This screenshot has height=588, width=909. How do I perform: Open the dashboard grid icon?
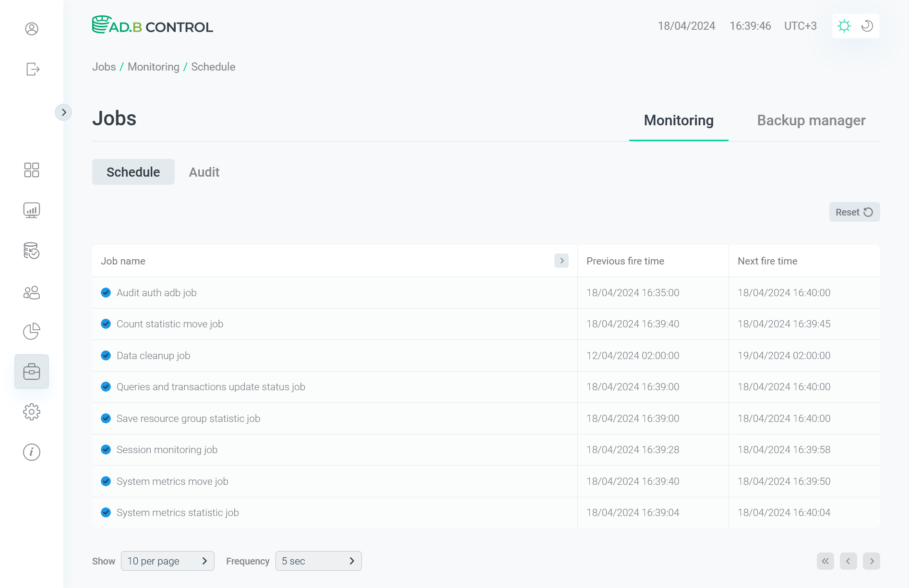[x=32, y=170]
